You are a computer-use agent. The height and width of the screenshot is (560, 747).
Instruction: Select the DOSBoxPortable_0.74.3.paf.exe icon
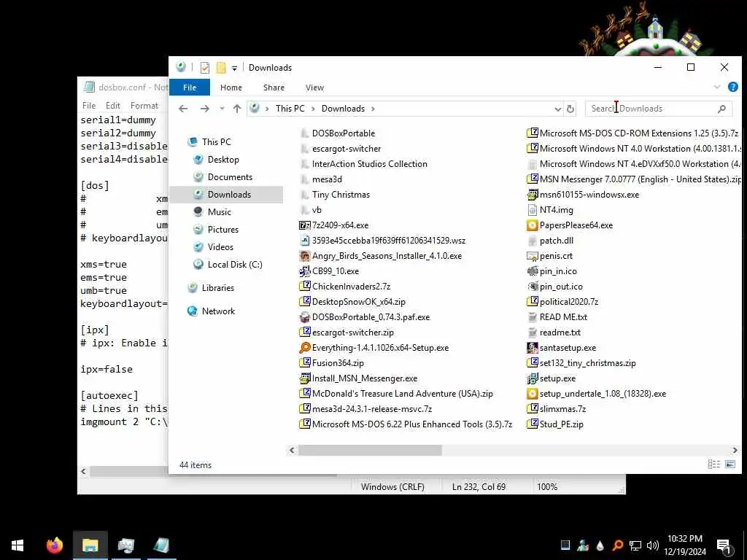[x=304, y=317]
